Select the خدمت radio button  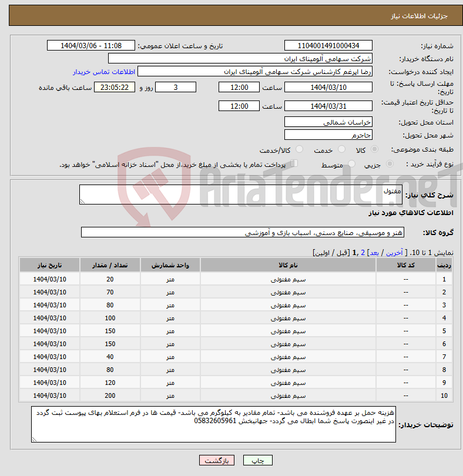[341, 149]
